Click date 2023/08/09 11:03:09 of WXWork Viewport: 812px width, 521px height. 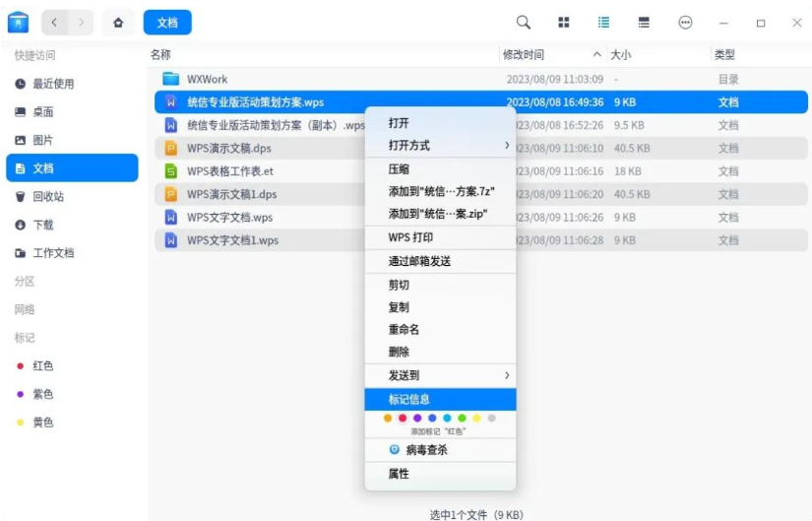point(555,80)
